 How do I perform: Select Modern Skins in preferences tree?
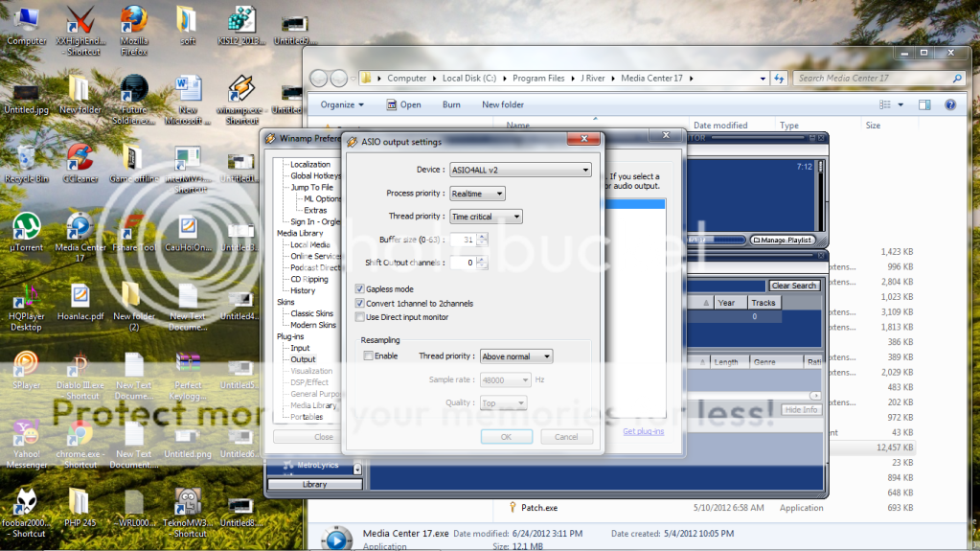click(x=312, y=325)
